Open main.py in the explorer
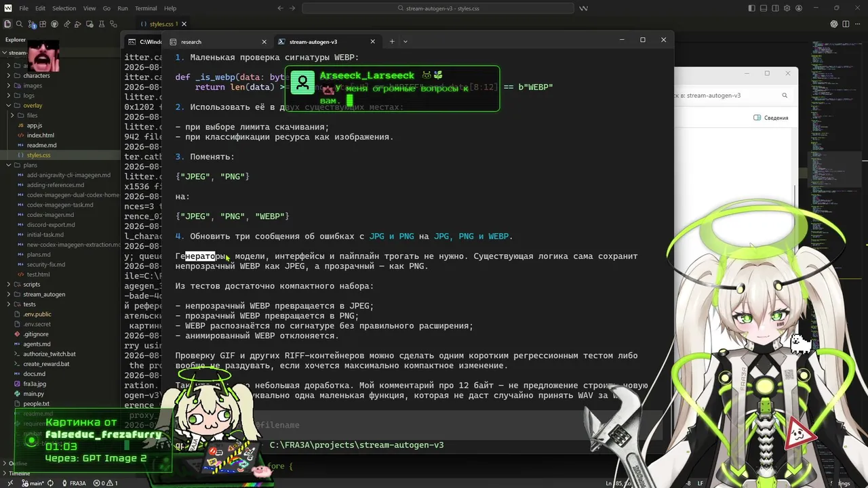Screen dimensions: 868x488 pos(33,394)
